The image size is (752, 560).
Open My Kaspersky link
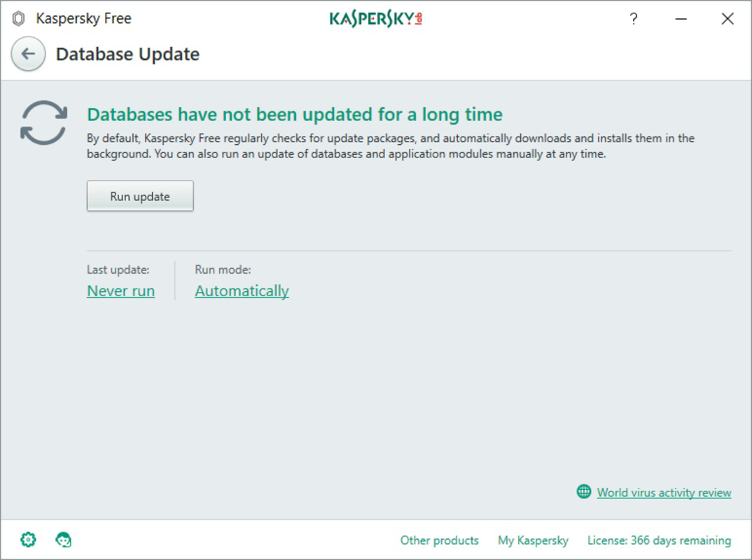(533, 540)
